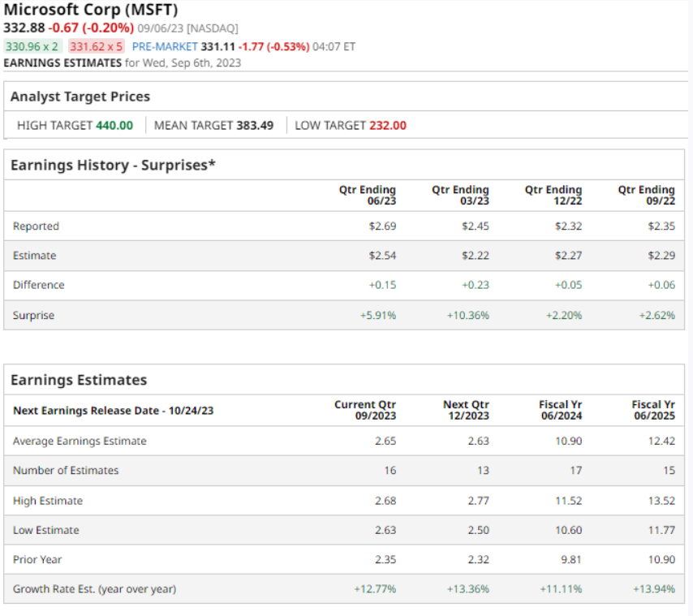Select reported value $2.45
Image resolution: width=693 pixels, height=616 pixels.
tap(476, 226)
